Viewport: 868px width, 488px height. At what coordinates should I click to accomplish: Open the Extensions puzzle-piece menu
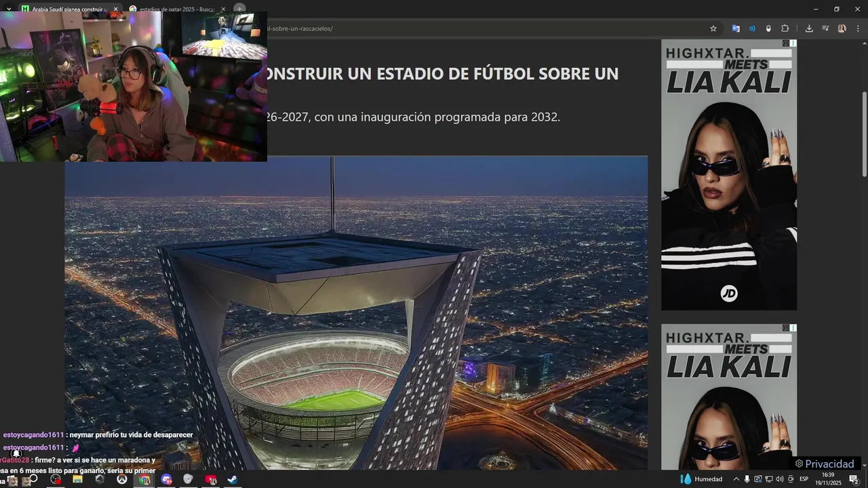[x=785, y=28]
